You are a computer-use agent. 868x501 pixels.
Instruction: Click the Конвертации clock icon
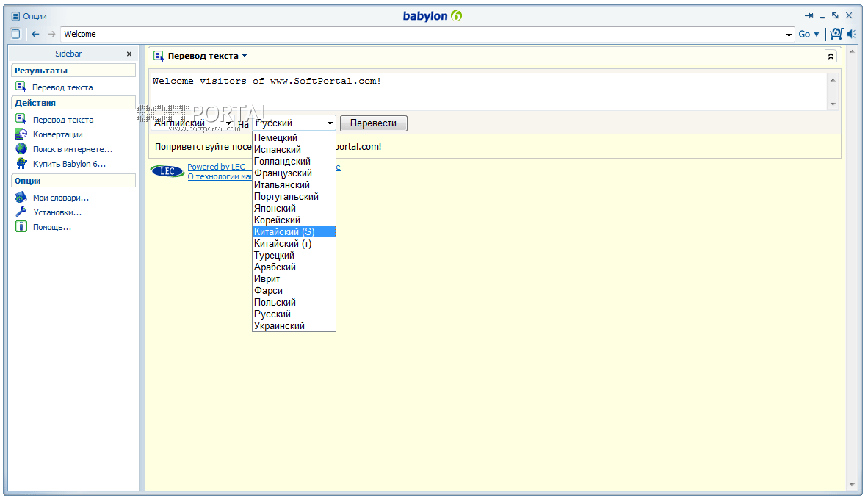[21, 134]
